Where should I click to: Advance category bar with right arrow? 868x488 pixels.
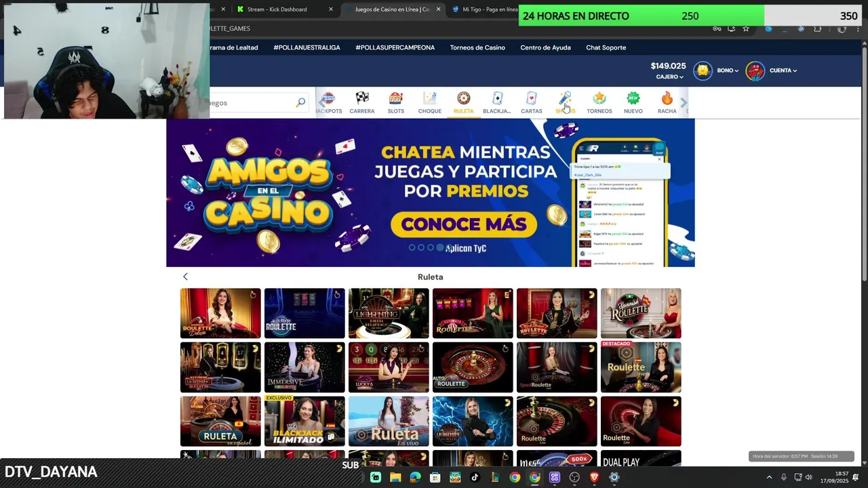click(x=684, y=103)
